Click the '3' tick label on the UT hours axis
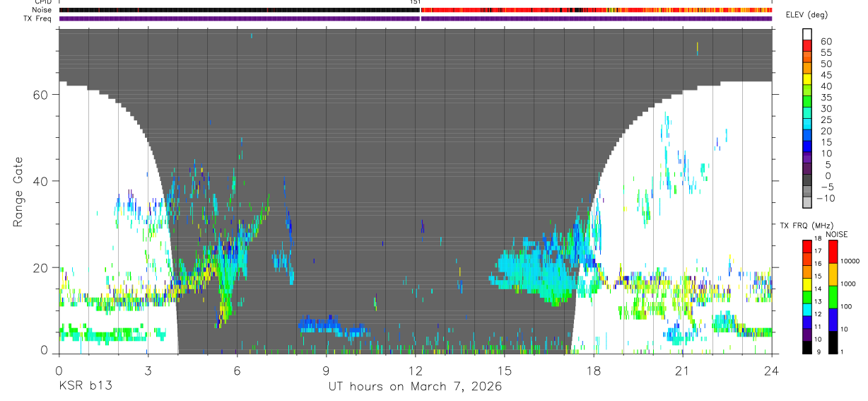The image size is (868, 401). pos(148,371)
